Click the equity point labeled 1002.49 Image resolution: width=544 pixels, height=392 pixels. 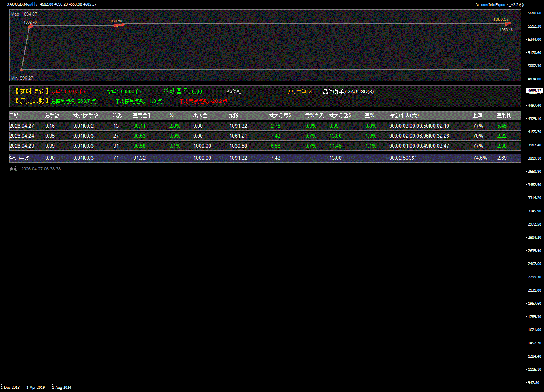[30, 26]
